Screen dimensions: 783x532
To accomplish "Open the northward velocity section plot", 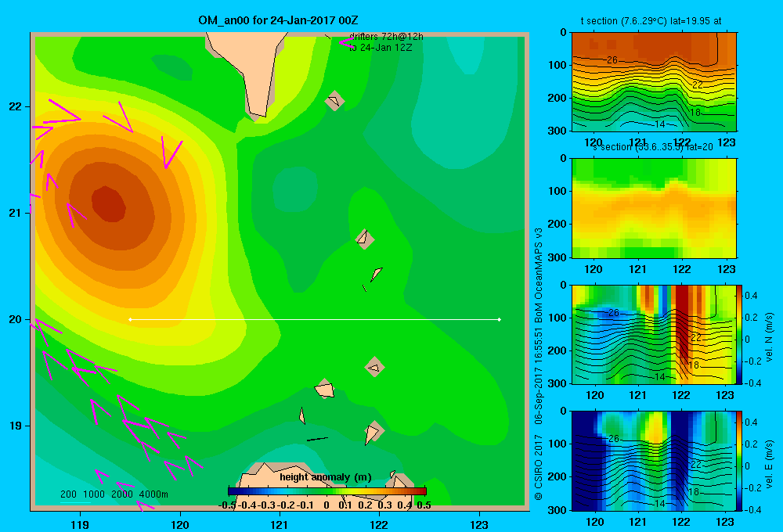I will (654, 334).
